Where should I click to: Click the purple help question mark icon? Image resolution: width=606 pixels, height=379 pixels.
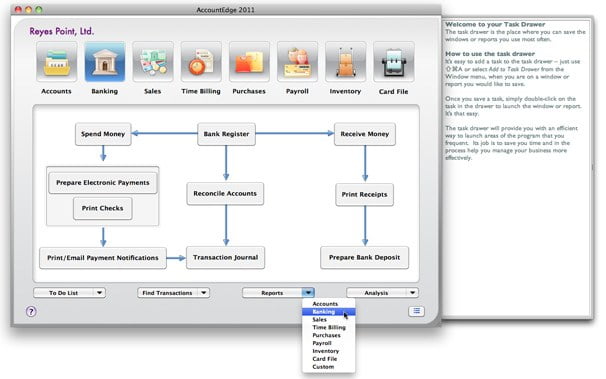click(x=31, y=311)
